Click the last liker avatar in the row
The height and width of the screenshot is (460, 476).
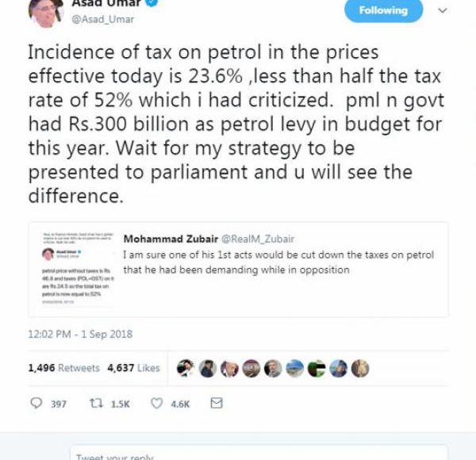[360, 368]
